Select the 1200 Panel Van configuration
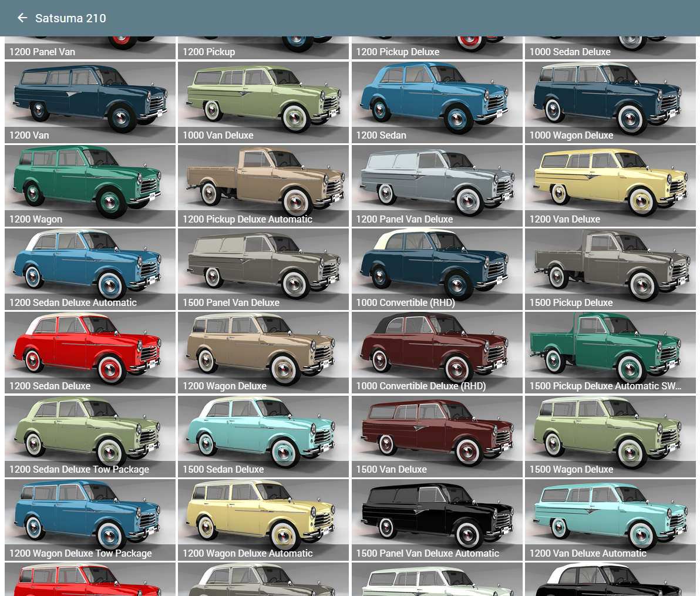Image resolution: width=700 pixels, height=596 pixels. pos(90,48)
